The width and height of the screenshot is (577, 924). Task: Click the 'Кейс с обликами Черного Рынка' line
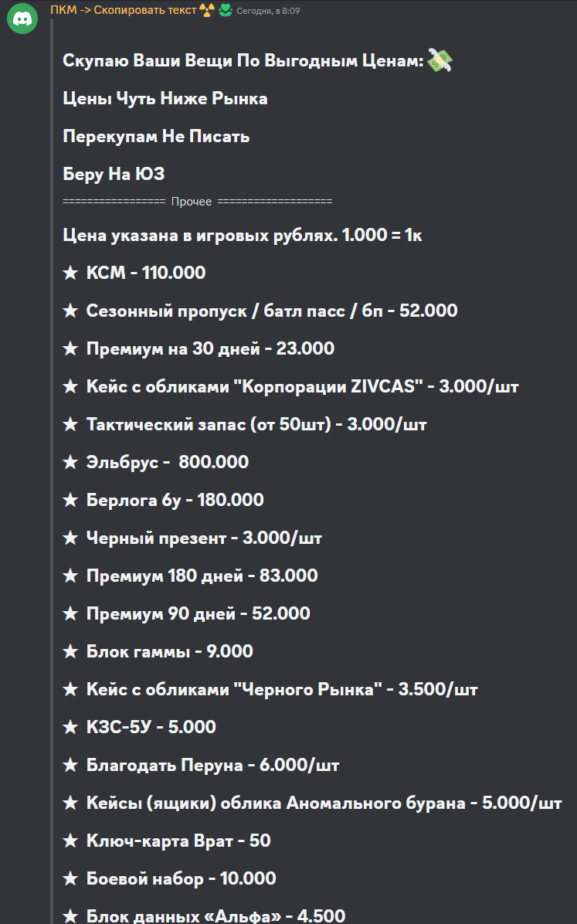[x=270, y=689]
